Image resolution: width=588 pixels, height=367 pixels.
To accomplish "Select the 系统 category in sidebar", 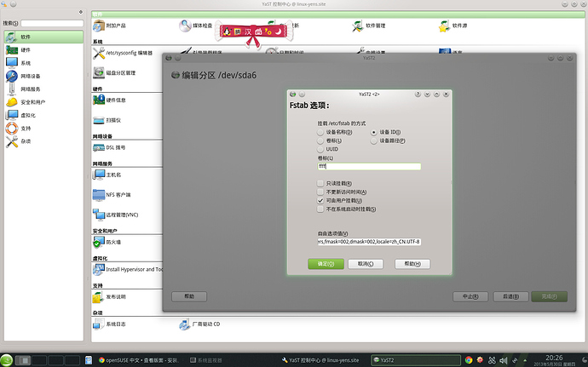I will [43, 63].
